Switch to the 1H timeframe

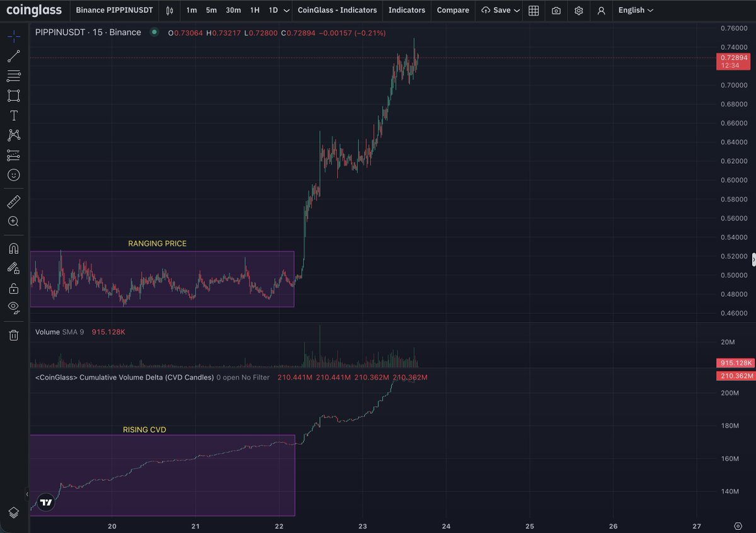tap(255, 10)
